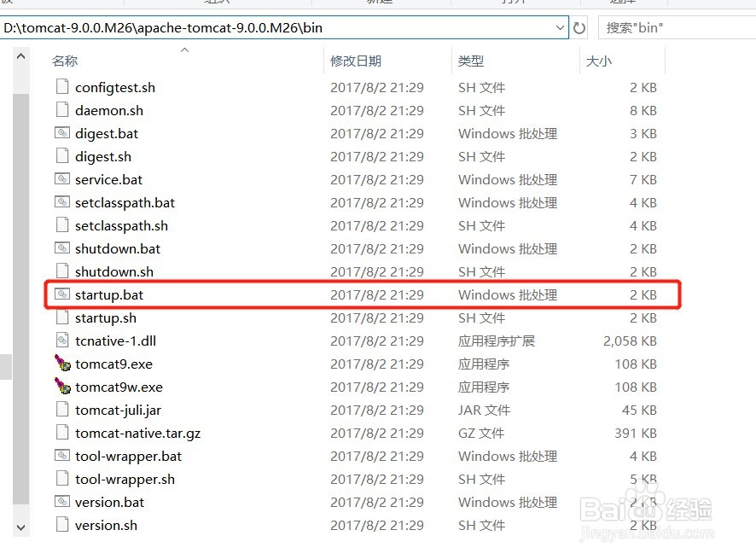Click the navigation pane scroll down arrow
Image resolution: width=756 pixels, height=559 pixels.
[x=20, y=527]
